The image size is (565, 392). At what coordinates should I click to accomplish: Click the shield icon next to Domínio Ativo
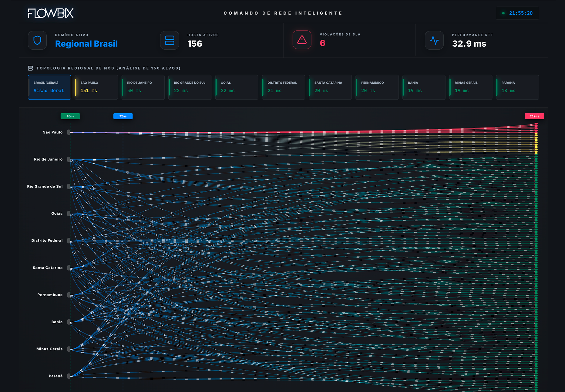pyautogui.click(x=37, y=40)
